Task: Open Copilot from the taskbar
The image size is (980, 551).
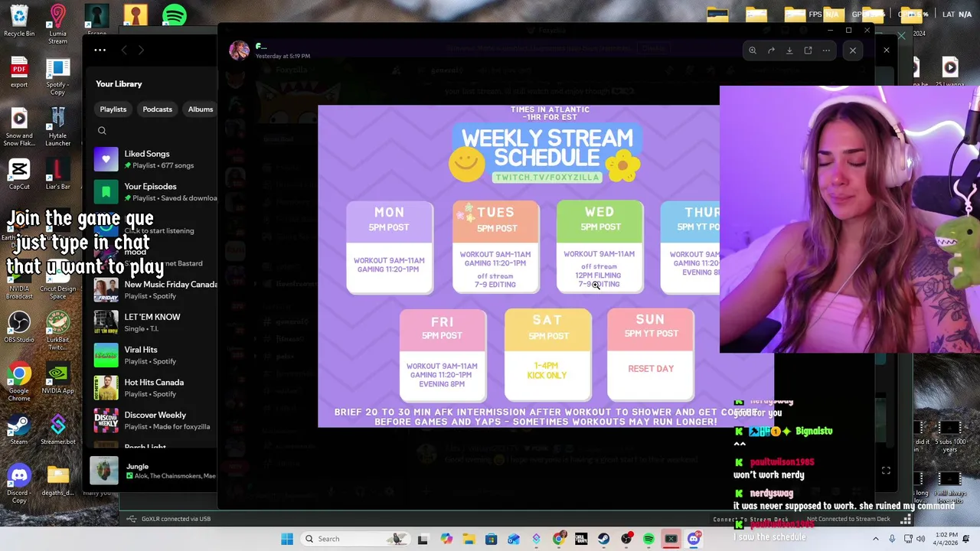Action: point(446,539)
